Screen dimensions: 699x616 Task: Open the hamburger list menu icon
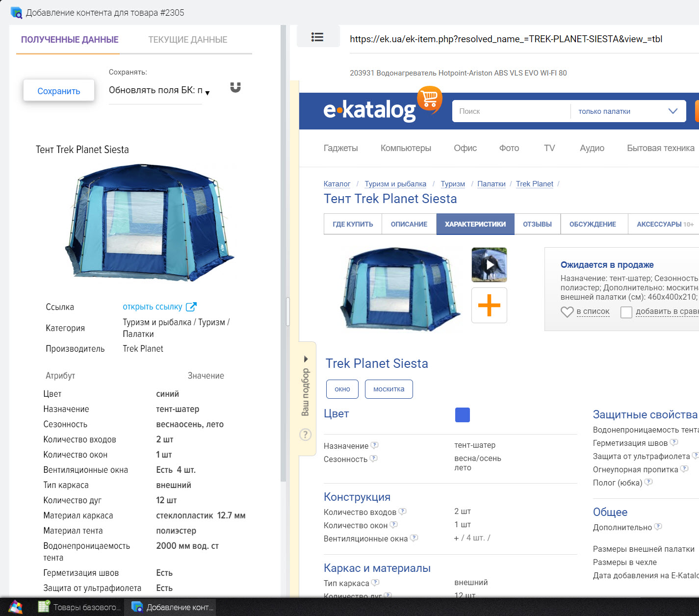[317, 37]
